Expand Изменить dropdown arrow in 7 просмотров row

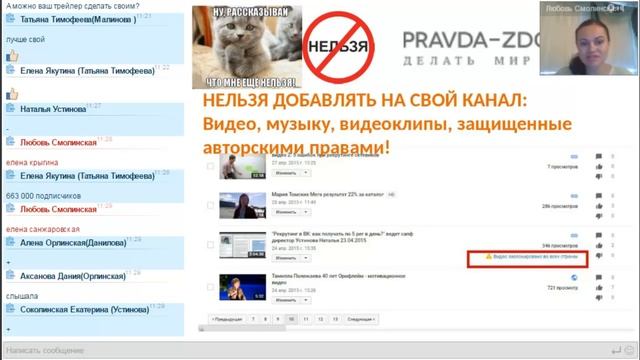(x=306, y=173)
